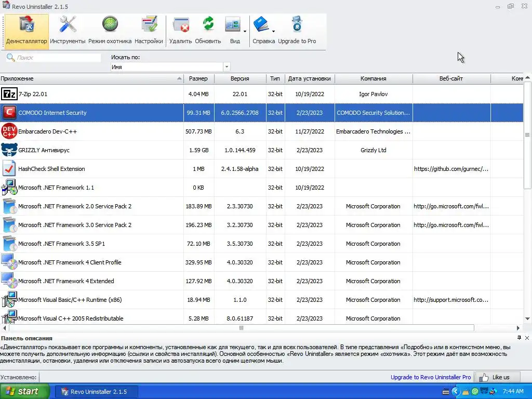The width and height of the screenshot is (532, 399).
Task: Click the https://github.com/gurnec/... website cell
Action: 451,169
